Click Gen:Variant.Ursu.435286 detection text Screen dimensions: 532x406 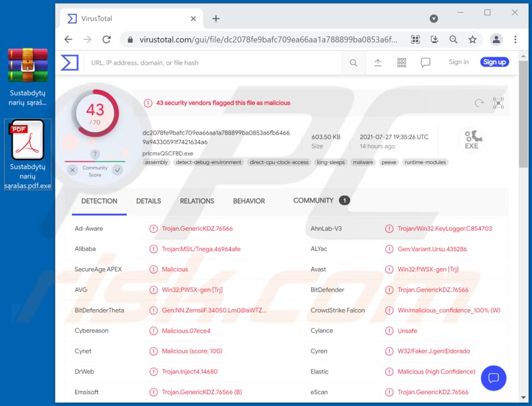(x=432, y=249)
